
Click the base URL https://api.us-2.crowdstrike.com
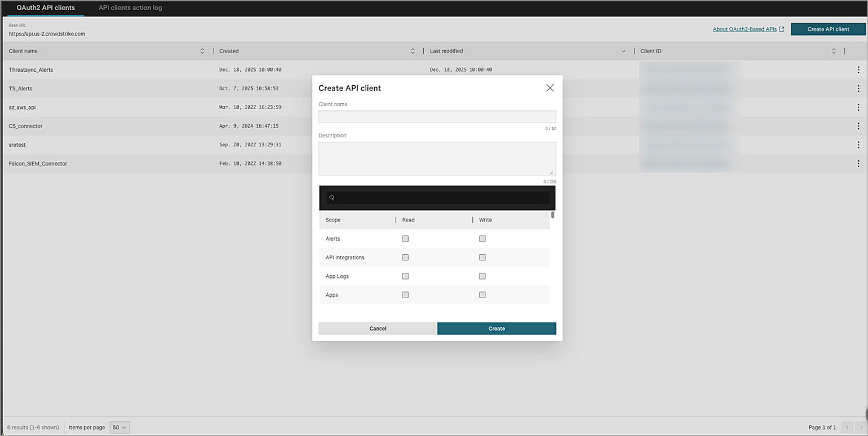tap(47, 34)
